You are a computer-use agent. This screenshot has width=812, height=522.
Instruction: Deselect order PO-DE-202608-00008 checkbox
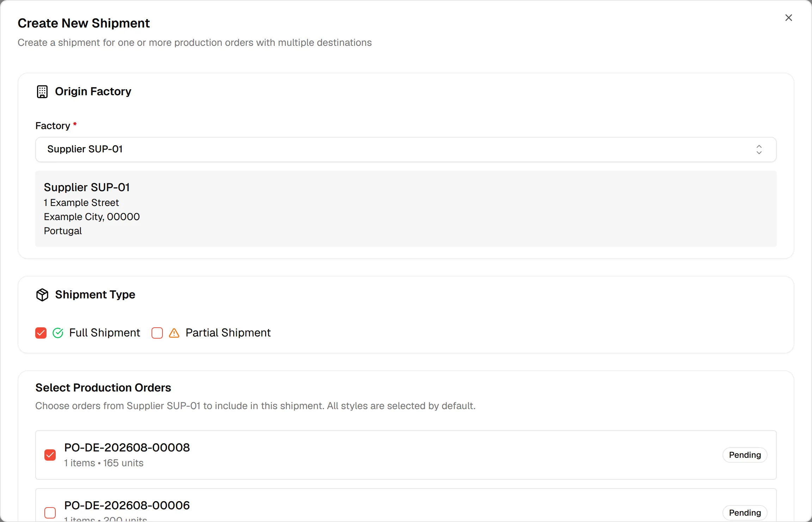tap(50, 455)
